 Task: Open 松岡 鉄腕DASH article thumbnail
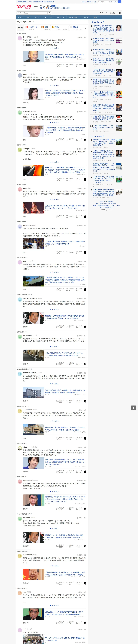point(34,57)
